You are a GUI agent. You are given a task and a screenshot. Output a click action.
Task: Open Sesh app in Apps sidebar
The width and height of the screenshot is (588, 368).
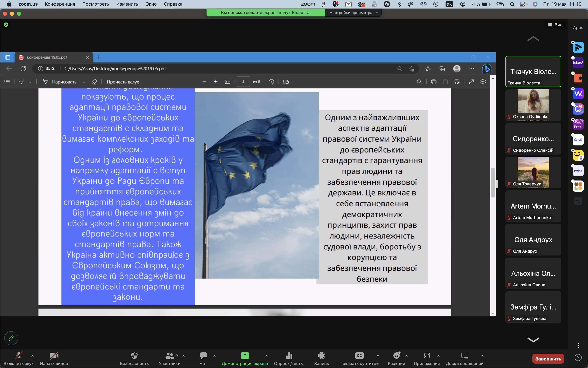578,140
